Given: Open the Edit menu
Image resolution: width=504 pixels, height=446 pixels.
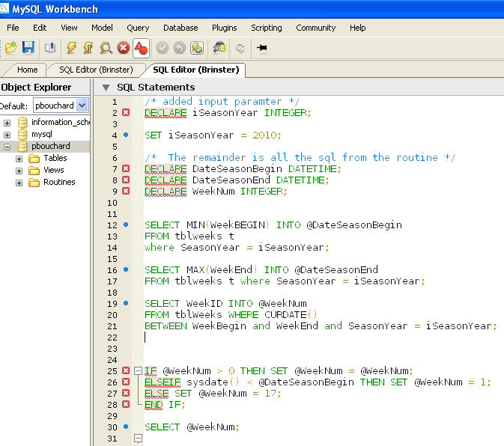Looking at the screenshot, I should pos(40,28).
